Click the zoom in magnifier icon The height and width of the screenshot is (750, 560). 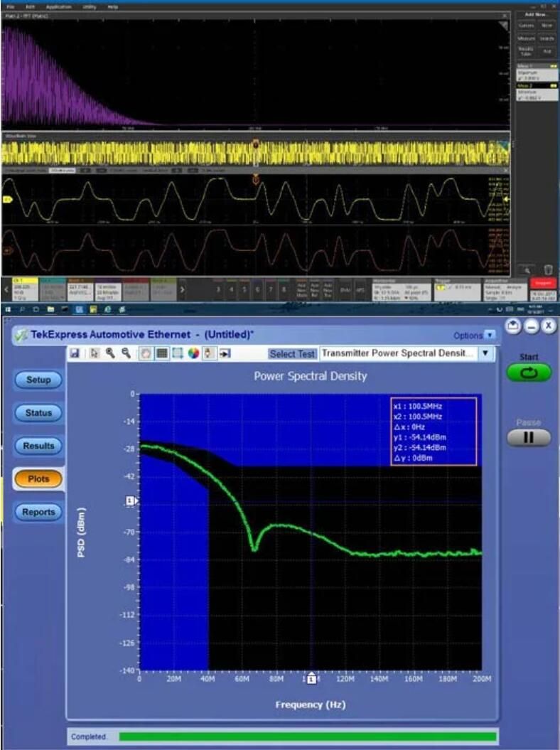(111, 353)
